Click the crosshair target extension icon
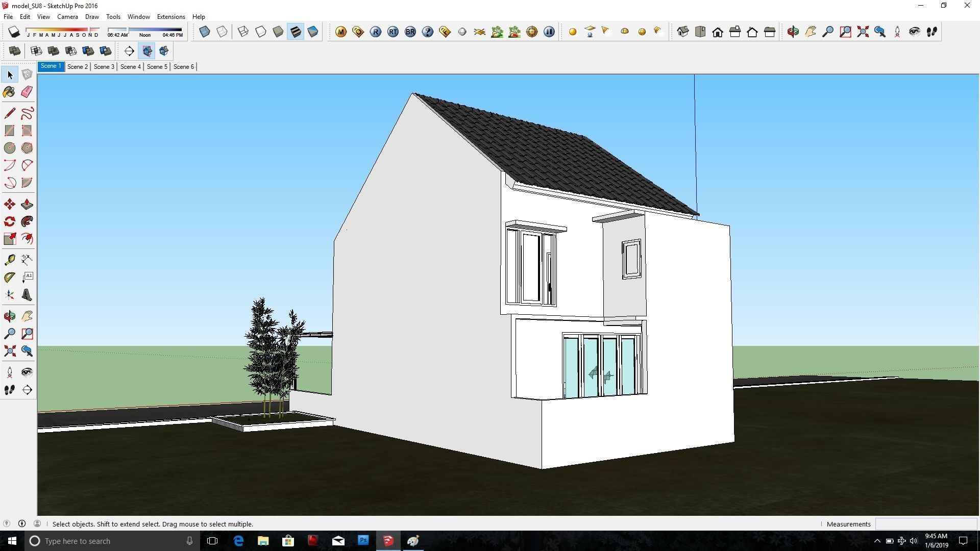The width and height of the screenshot is (980, 551). pos(532,32)
